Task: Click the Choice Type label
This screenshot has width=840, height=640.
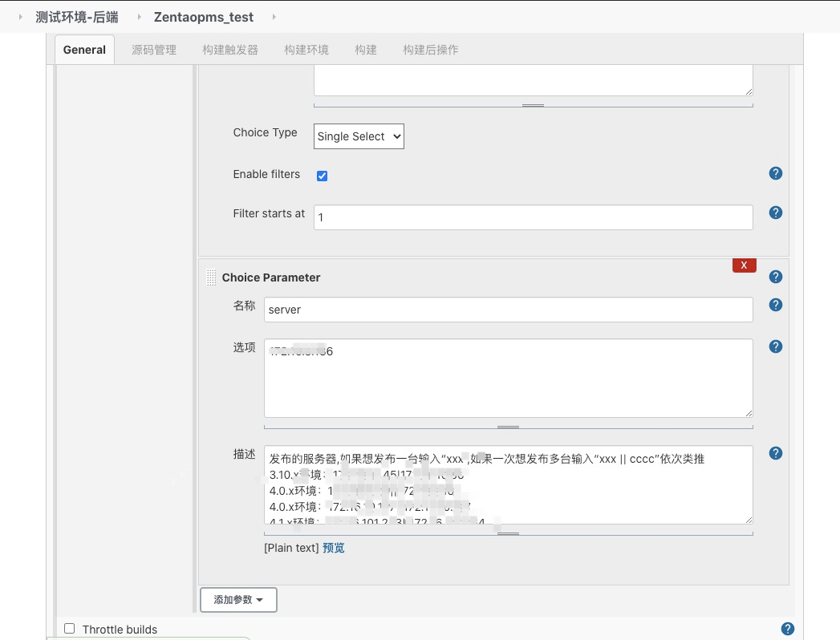Action: coord(266,132)
